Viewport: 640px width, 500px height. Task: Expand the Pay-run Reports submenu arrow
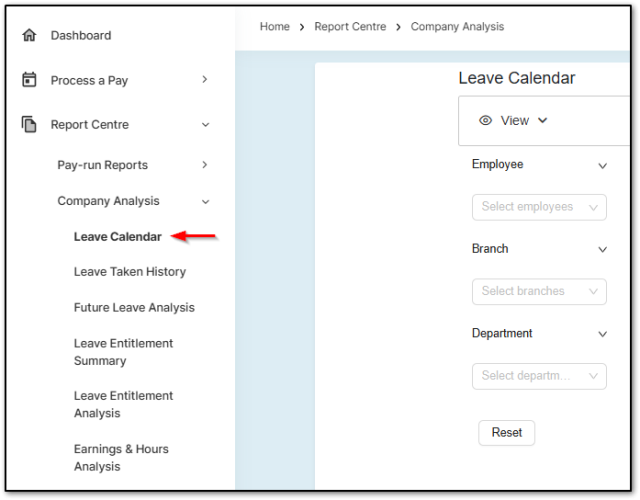click(x=205, y=165)
